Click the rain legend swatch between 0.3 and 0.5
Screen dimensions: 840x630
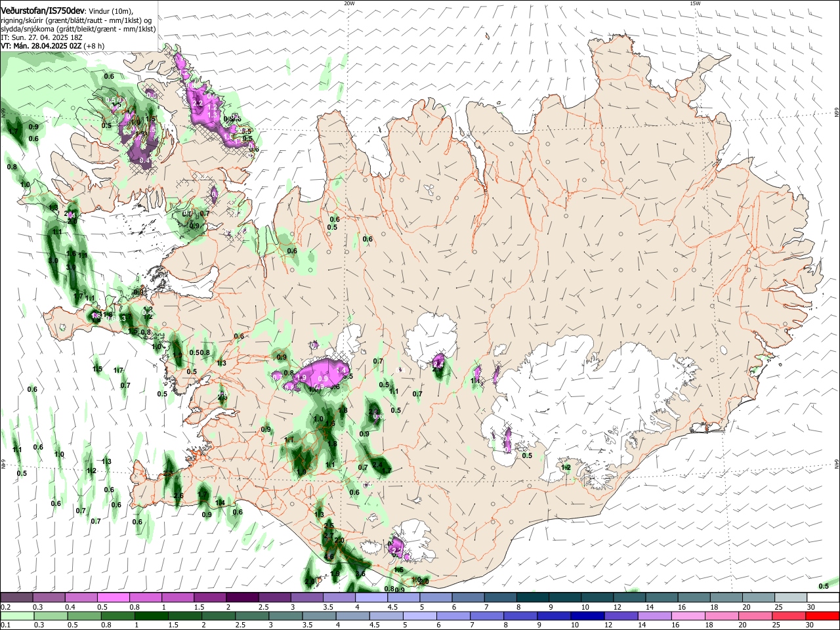click(51, 616)
